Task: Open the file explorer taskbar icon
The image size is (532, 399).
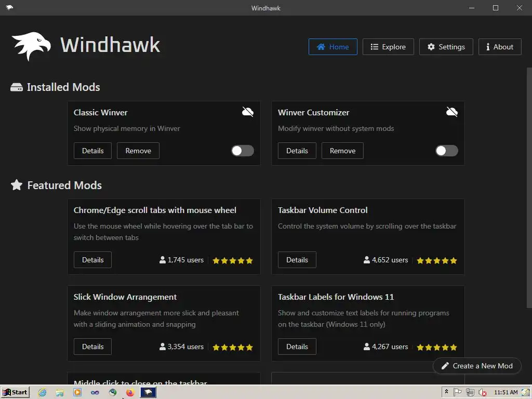Action: (60, 393)
